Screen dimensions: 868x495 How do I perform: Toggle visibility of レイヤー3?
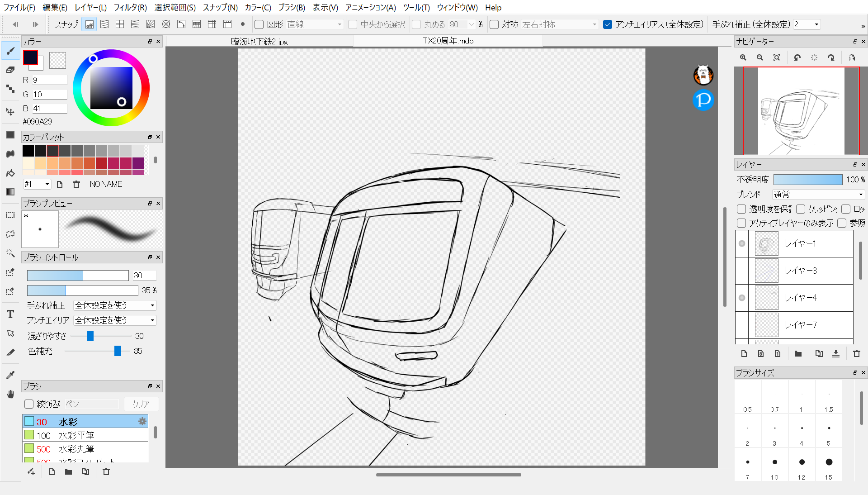click(742, 271)
